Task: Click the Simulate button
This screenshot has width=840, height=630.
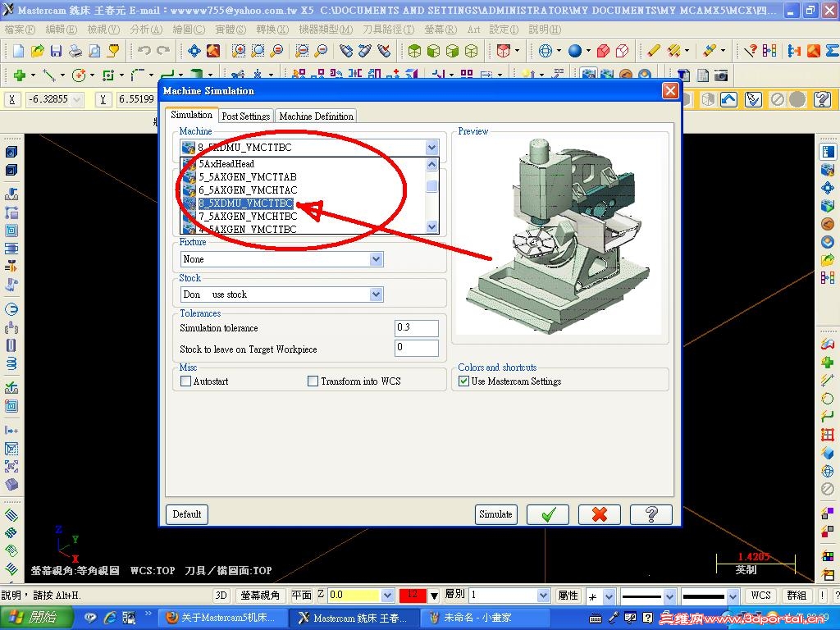Action: tap(495, 514)
